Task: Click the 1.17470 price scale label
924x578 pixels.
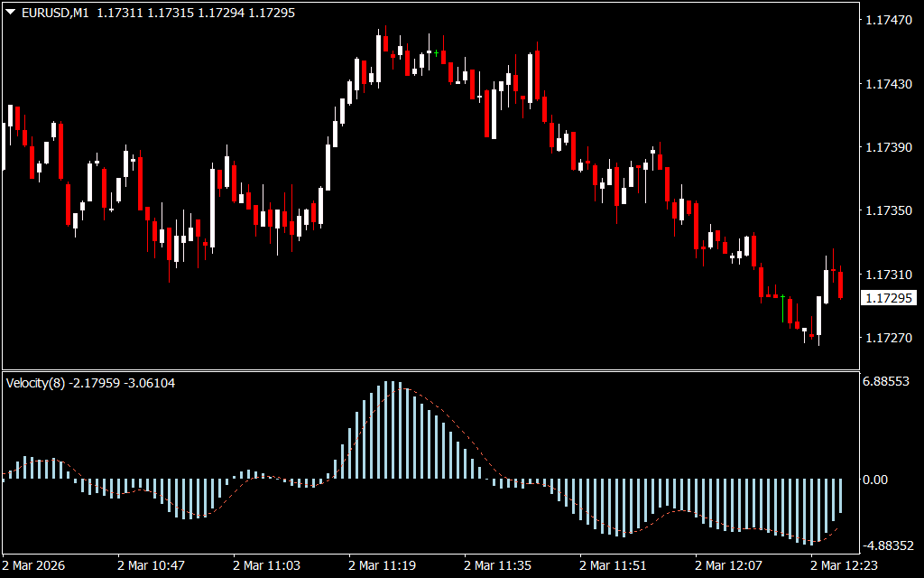Action: 888,19
